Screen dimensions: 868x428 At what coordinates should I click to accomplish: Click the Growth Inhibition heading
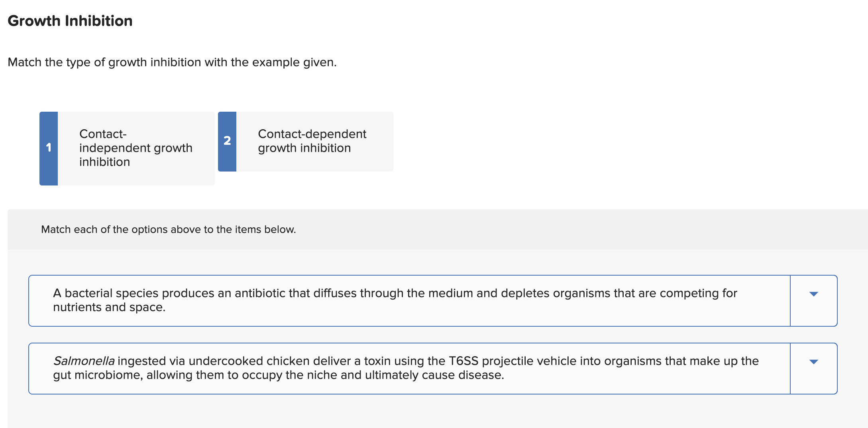click(x=70, y=20)
